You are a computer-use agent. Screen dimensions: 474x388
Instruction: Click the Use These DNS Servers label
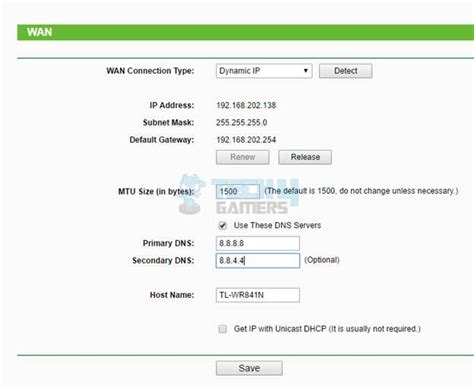277,225
